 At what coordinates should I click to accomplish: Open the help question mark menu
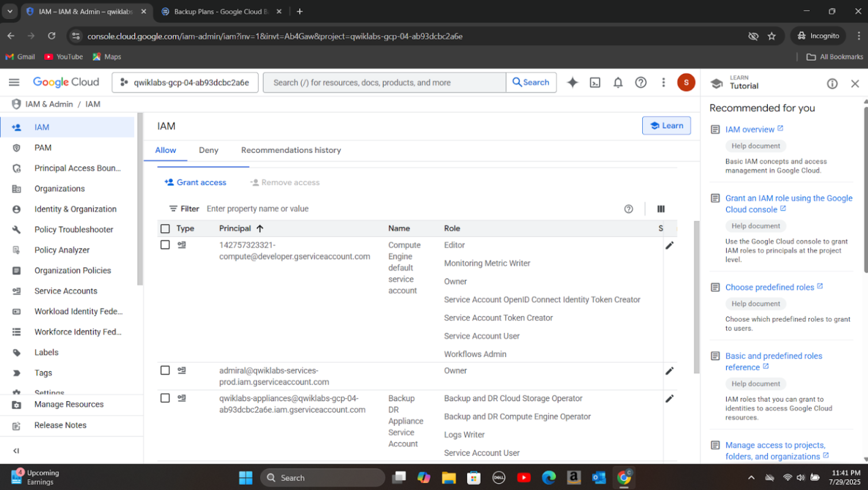coord(640,82)
